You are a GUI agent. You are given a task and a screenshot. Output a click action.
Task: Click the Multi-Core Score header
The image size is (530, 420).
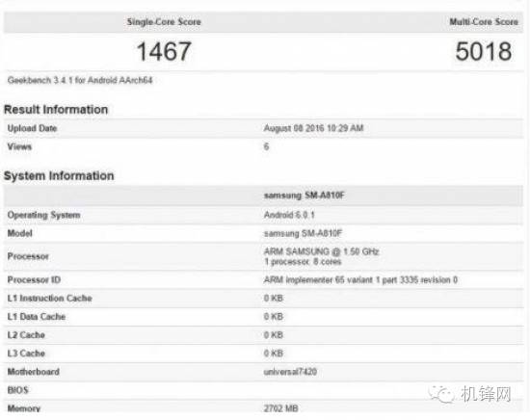click(x=484, y=22)
